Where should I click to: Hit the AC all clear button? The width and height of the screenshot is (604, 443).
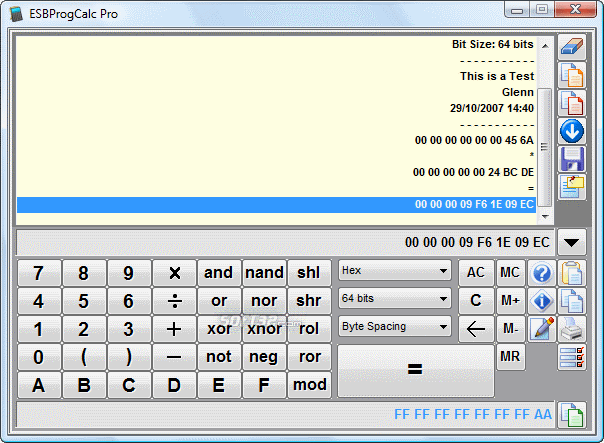[x=476, y=273]
